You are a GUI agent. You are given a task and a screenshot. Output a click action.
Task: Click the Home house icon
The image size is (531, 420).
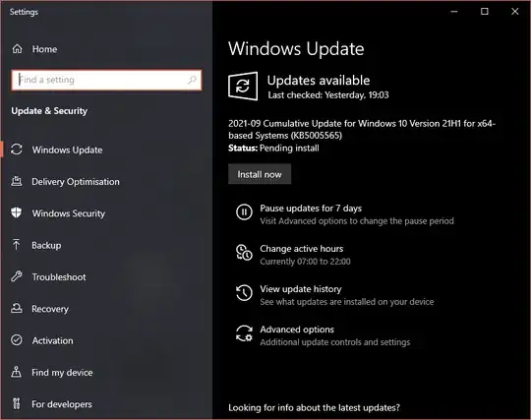coord(18,49)
